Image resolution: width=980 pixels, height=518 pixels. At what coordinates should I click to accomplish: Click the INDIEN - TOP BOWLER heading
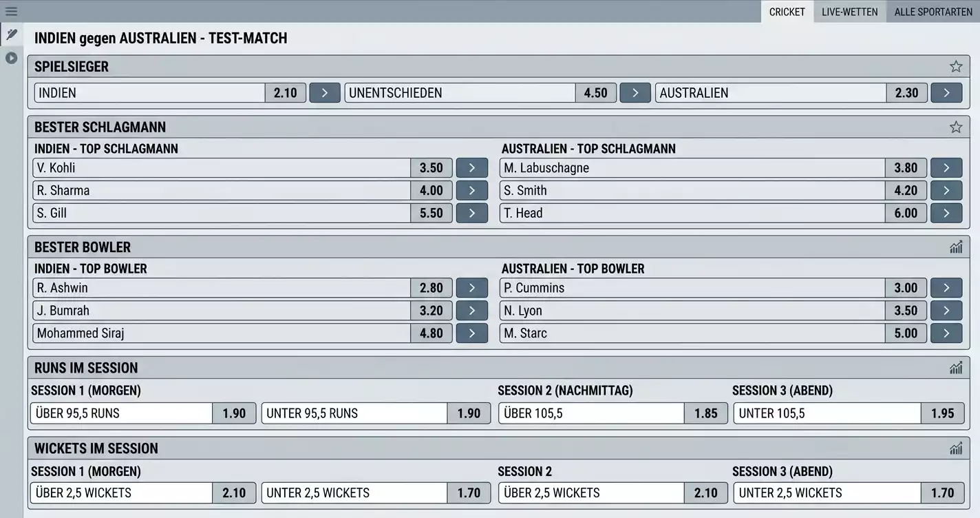(x=91, y=269)
